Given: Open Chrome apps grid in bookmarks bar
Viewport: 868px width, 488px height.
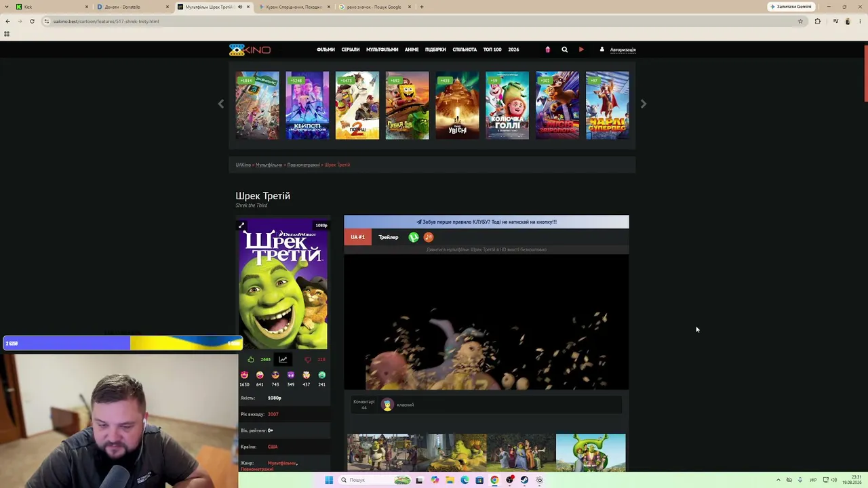Looking at the screenshot, I should click(7, 34).
